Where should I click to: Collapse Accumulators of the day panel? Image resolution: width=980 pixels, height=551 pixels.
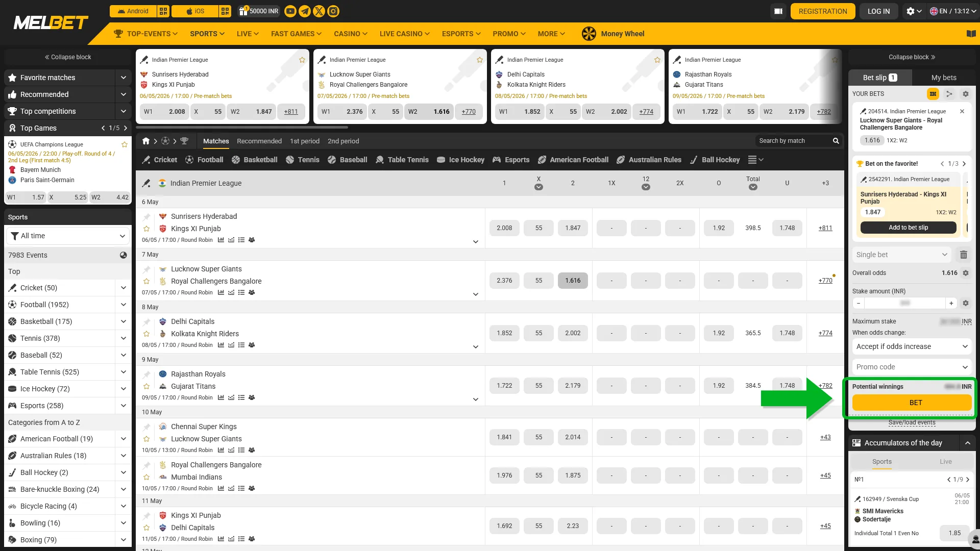click(967, 443)
